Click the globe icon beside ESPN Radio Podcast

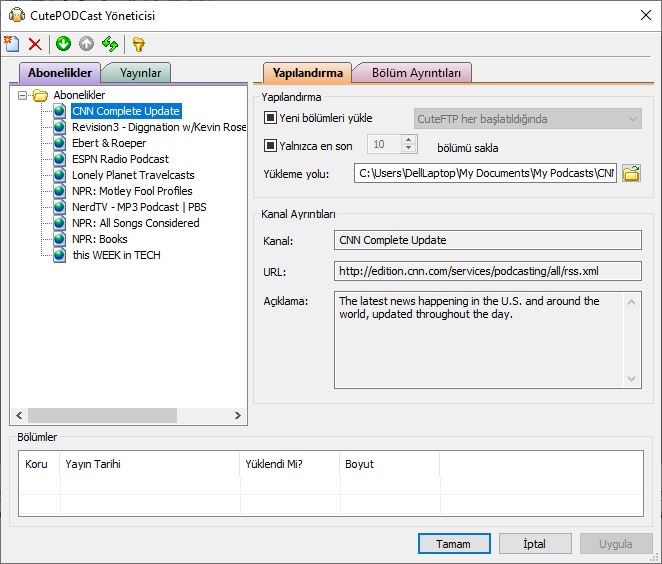coord(60,159)
